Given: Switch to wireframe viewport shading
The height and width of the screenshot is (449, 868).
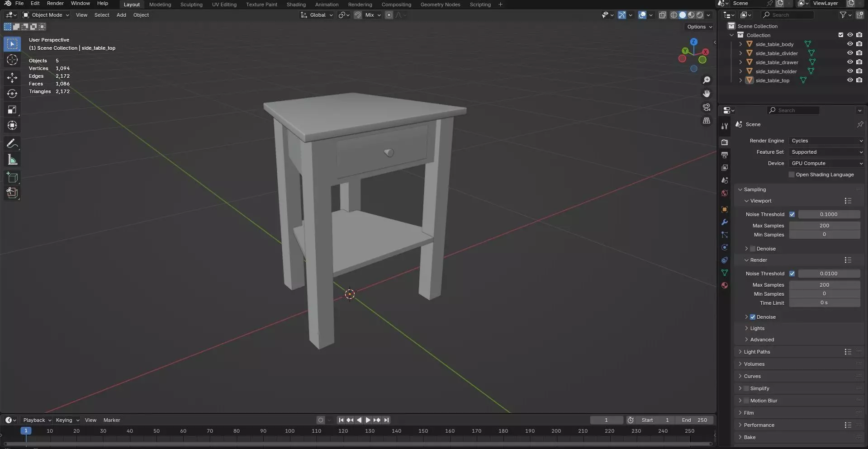Looking at the screenshot, I should coord(674,15).
